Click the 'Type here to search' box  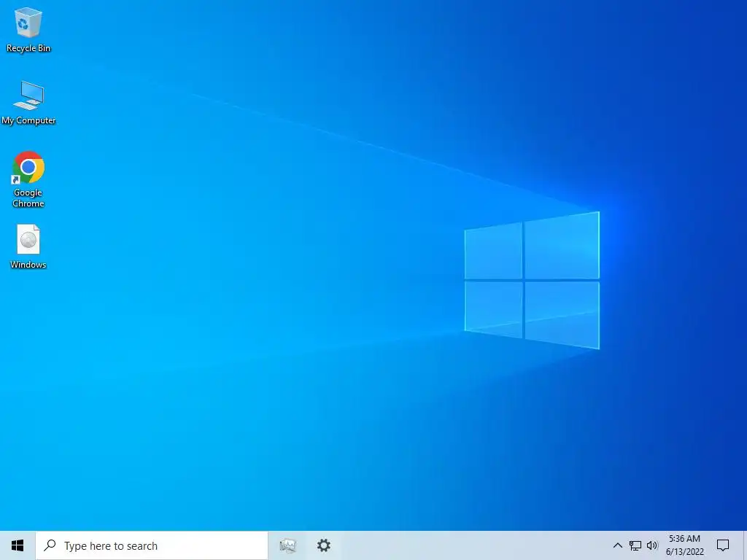tap(152, 545)
